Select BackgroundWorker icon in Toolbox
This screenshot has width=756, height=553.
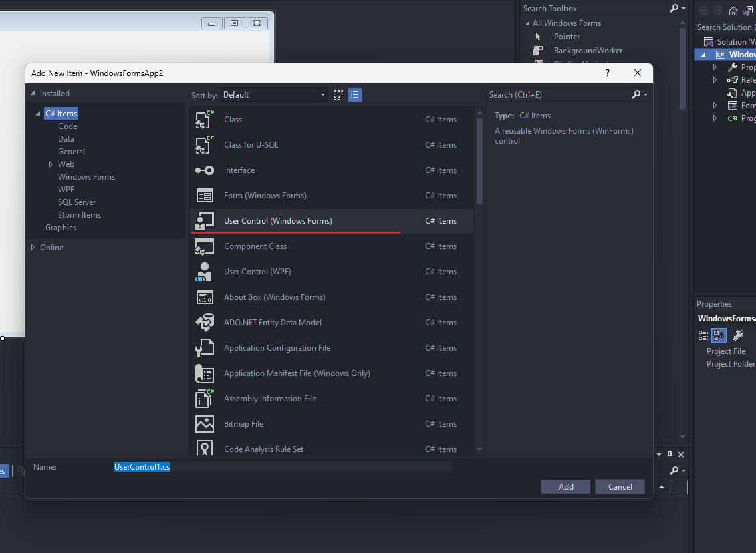(x=539, y=51)
